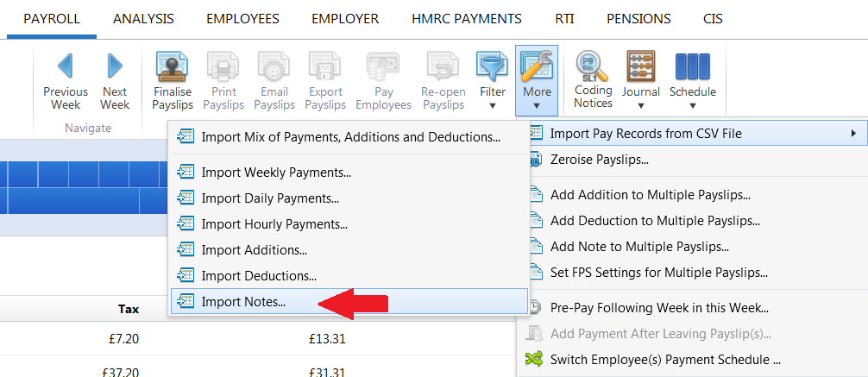Select Switch Employee(s) Payment Schedule

pyautogui.click(x=695, y=359)
